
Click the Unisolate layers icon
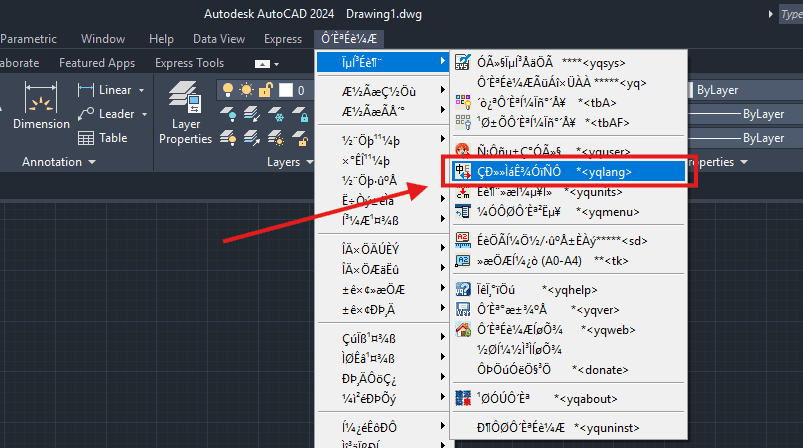[252, 138]
